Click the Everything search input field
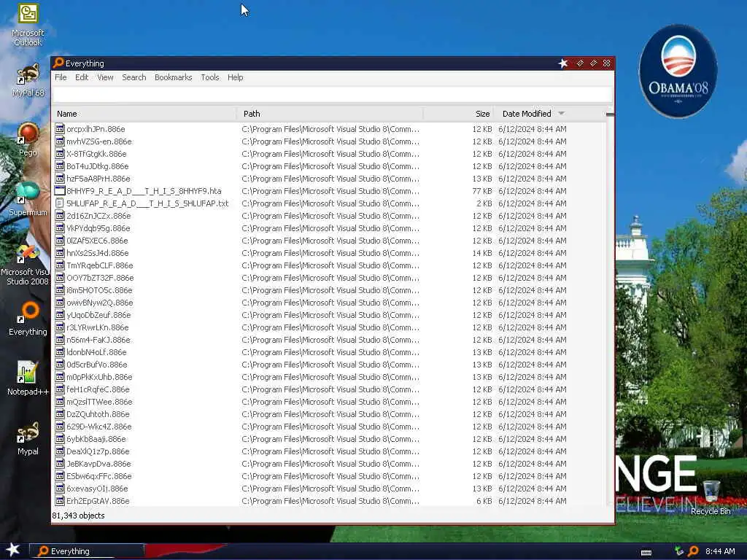The image size is (747, 560). [x=332, y=94]
